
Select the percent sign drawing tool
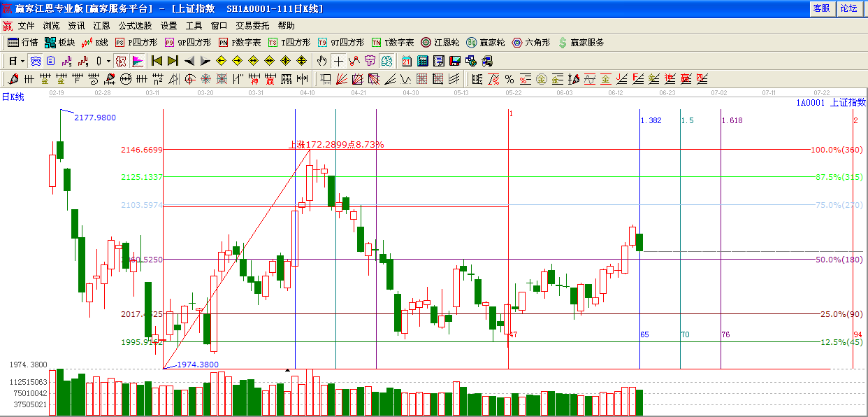[509, 79]
